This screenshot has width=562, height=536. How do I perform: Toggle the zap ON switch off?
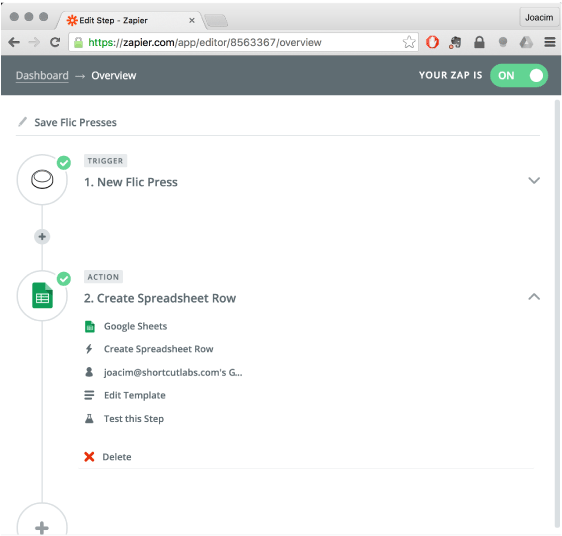point(519,75)
